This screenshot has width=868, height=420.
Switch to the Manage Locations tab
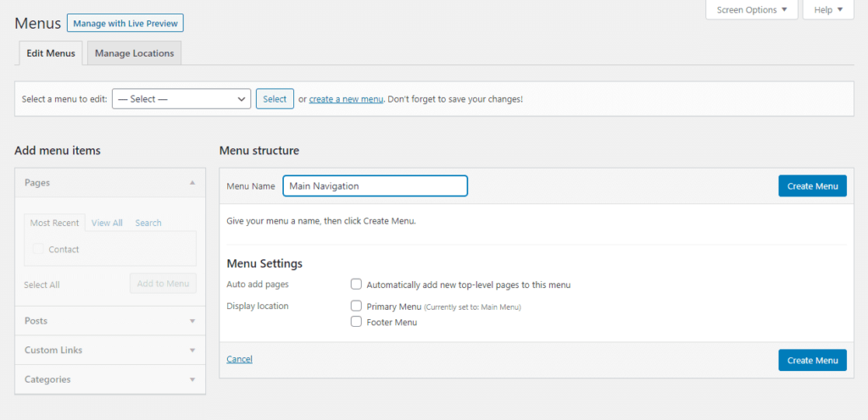click(x=134, y=53)
